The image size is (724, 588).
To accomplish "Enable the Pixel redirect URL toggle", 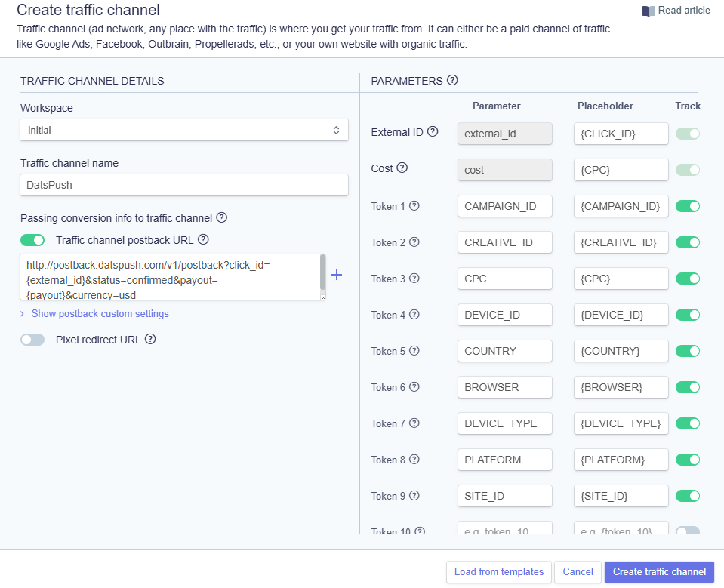I will pyautogui.click(x=32, y=340).
